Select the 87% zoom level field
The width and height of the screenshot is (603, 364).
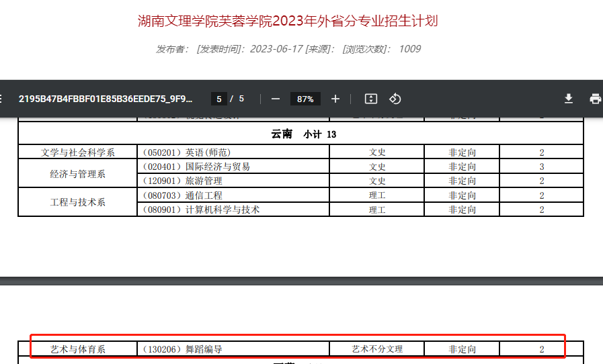305,99
